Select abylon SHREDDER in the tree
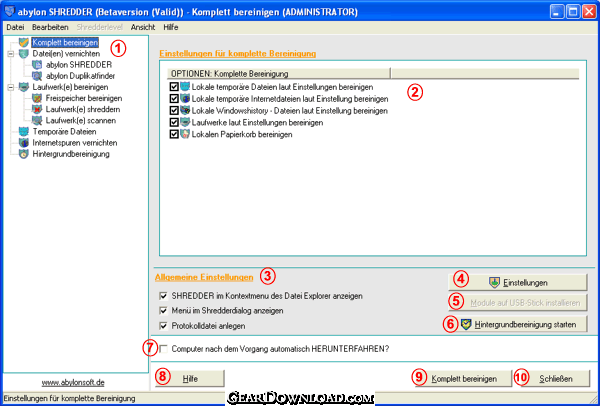Screen dimensions: 600x406 click(79, 65)
